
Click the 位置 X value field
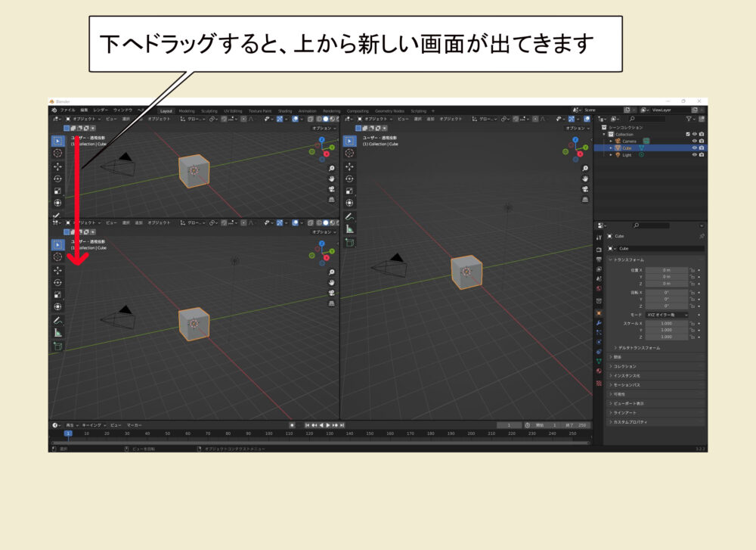[666, 270]
